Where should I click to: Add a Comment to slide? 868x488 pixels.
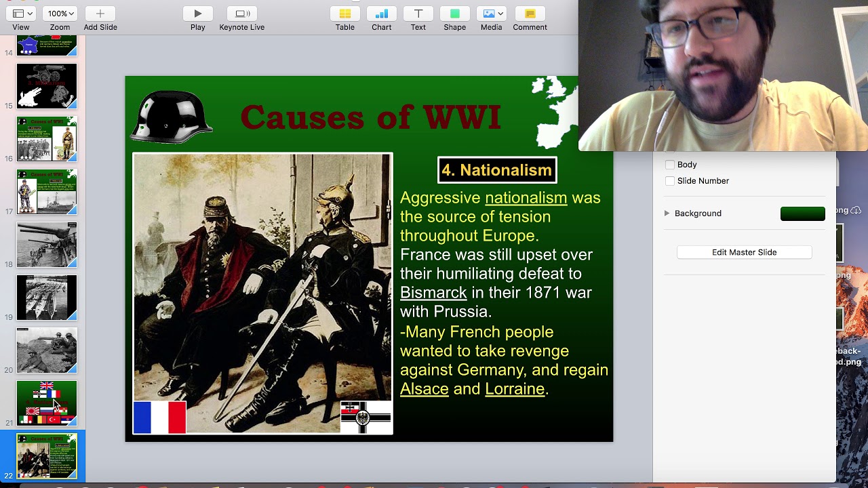530,14
